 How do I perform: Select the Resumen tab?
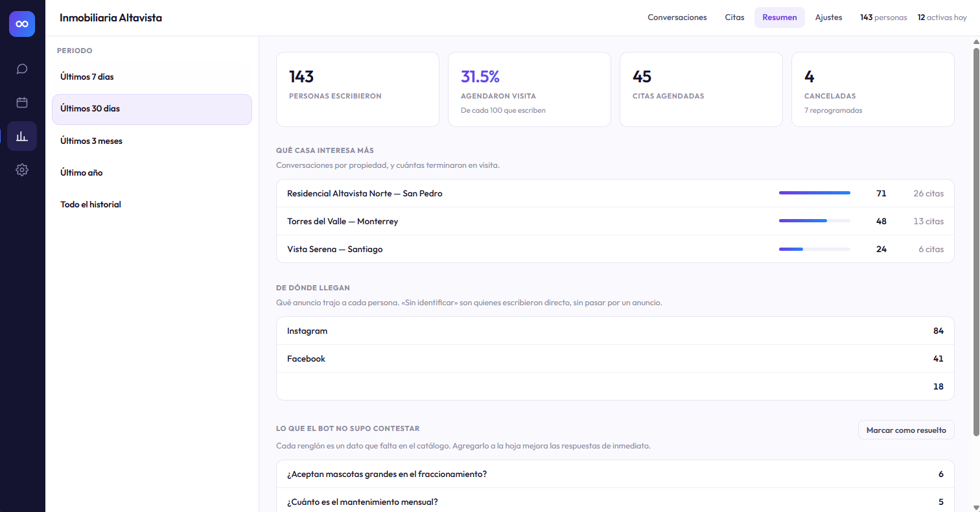click(x=780, y=17)
